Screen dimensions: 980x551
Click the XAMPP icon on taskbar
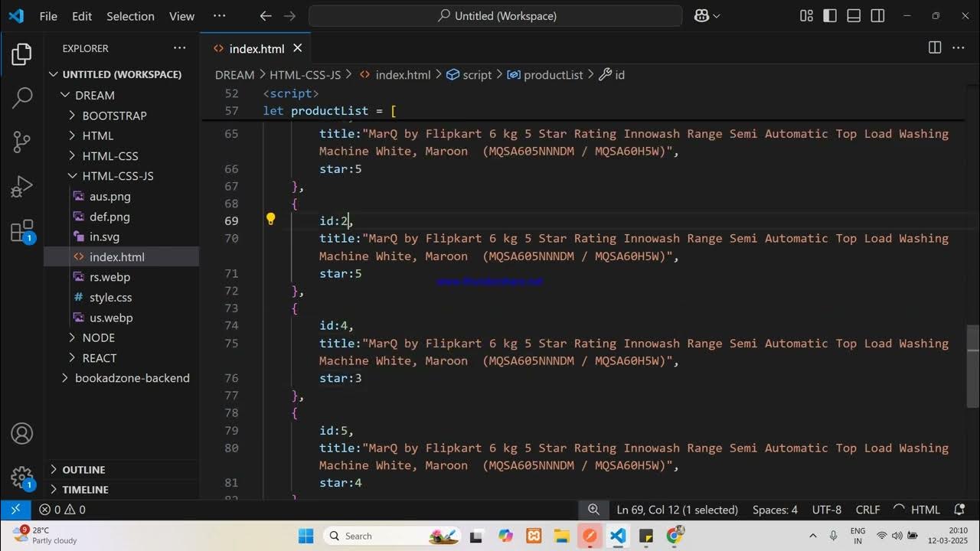(533, 536)
